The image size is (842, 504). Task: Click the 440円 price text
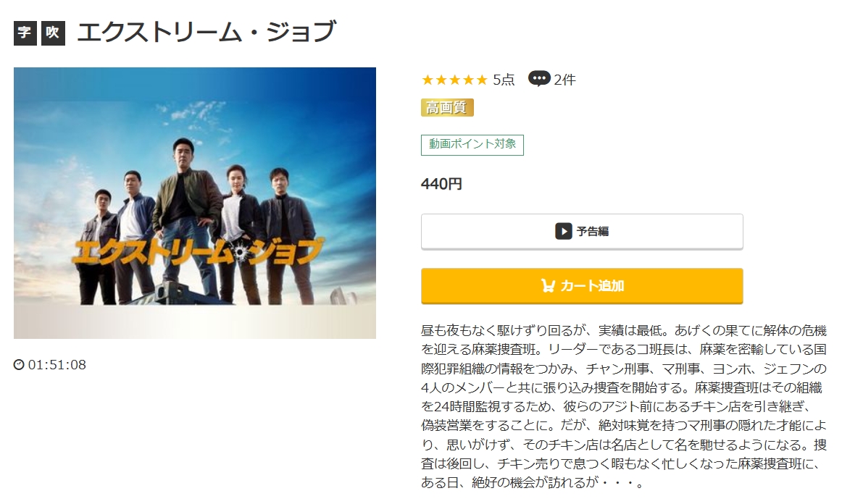(x=441, y=184)
